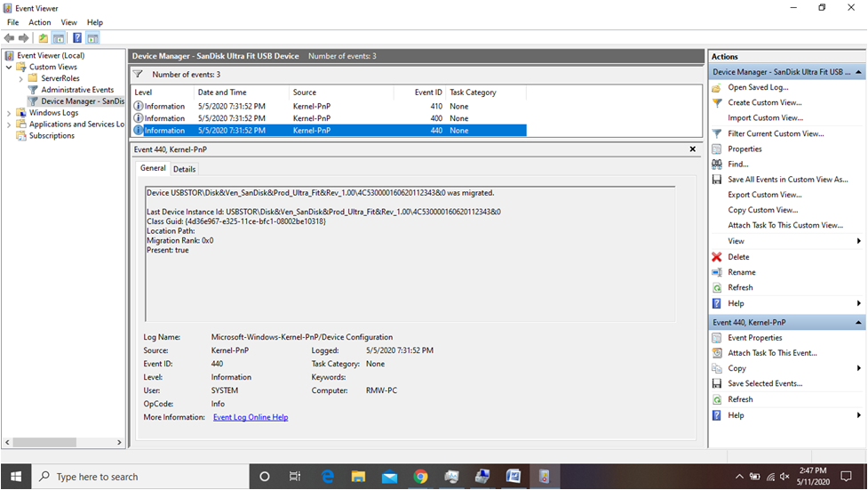Viewport: 868px width, 490px height.
Task: Click the Save All Events floppy icon
Action: click(x=717, y=180)
